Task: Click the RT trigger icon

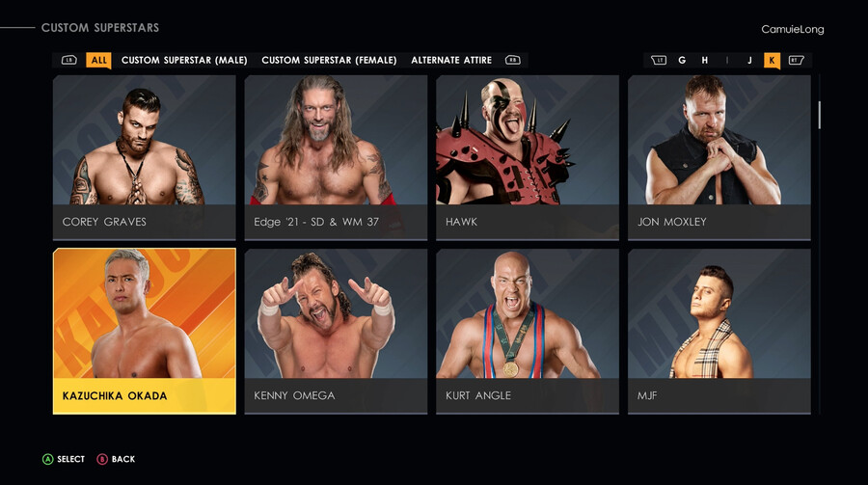Action: (x=796, y=60)
